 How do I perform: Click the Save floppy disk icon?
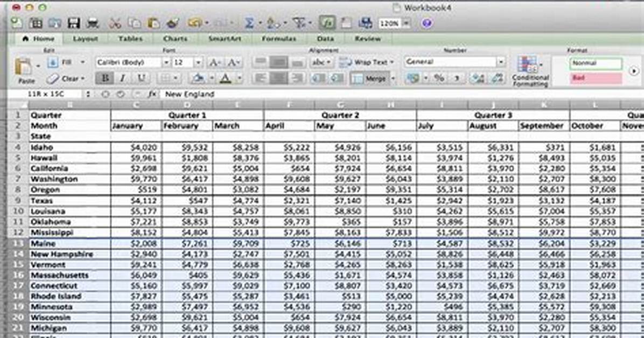click(74, 23)
